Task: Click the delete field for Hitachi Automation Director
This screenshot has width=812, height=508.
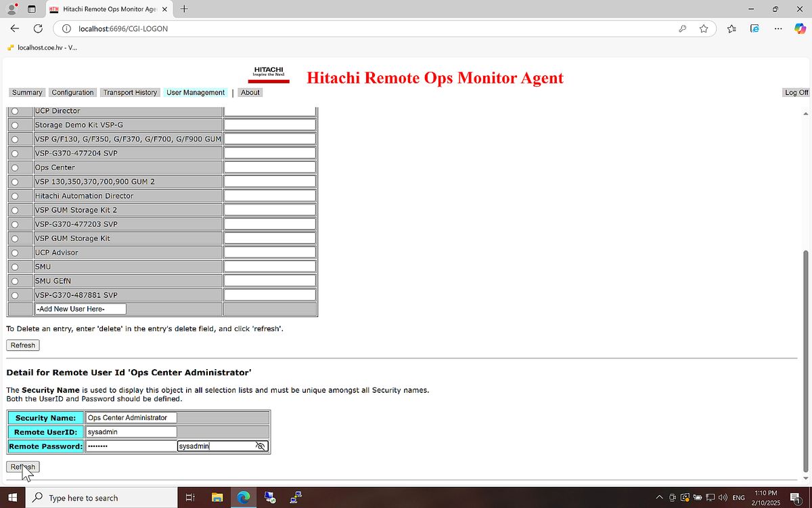Action: pos(270,196)
